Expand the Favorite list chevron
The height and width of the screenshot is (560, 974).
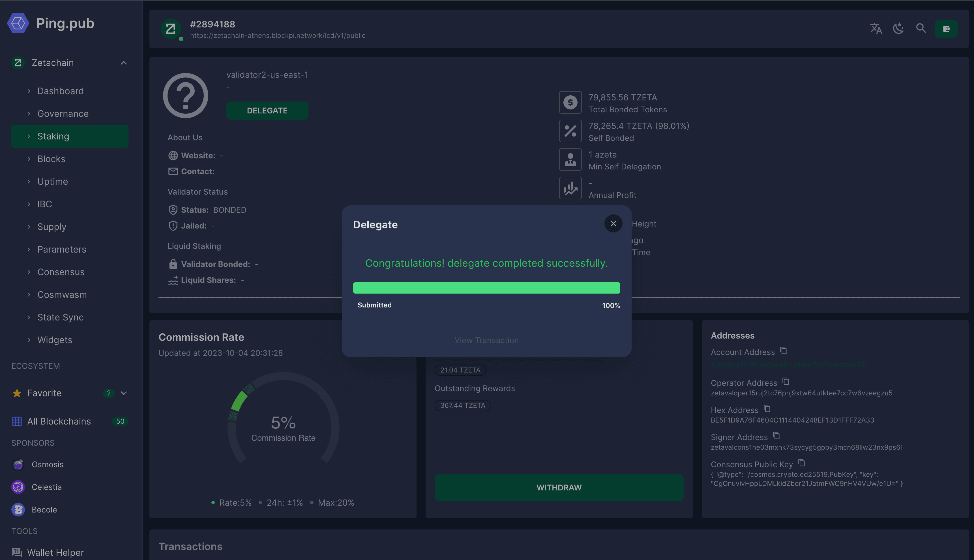124,393
